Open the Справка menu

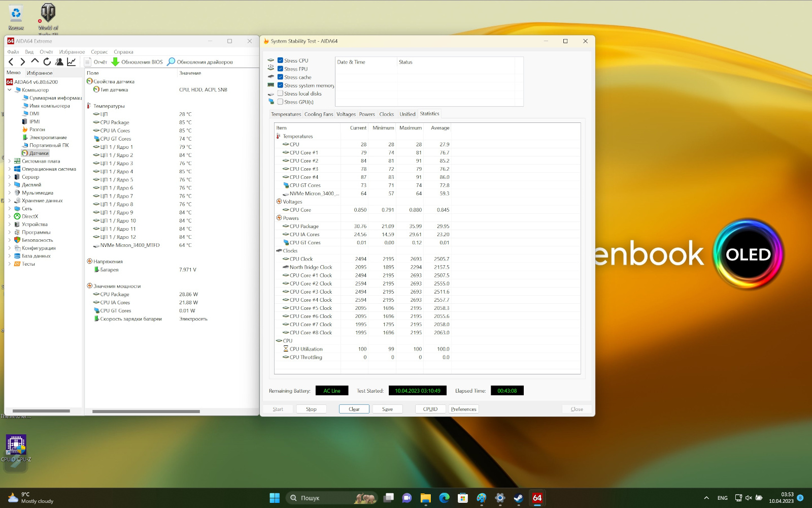(123, 52)
